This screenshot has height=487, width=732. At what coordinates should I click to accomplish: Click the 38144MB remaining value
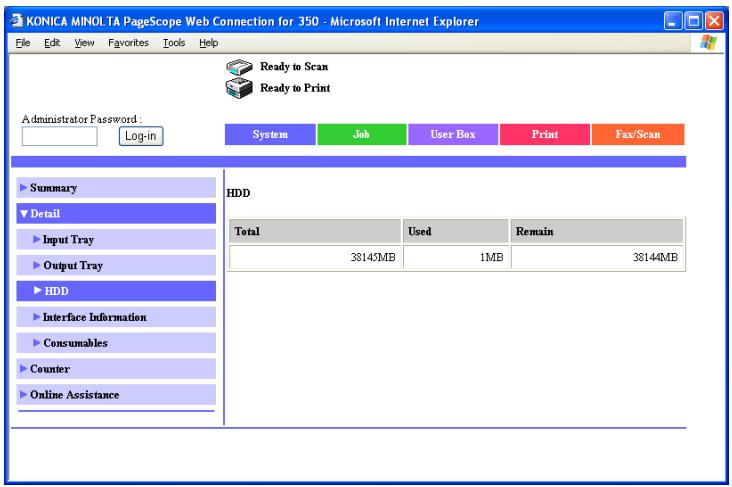tap(655, 257)
